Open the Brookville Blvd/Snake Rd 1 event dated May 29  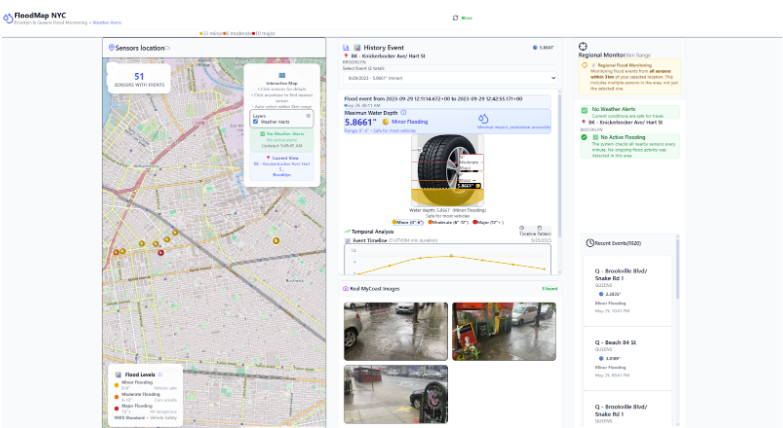tap(628, 291)
